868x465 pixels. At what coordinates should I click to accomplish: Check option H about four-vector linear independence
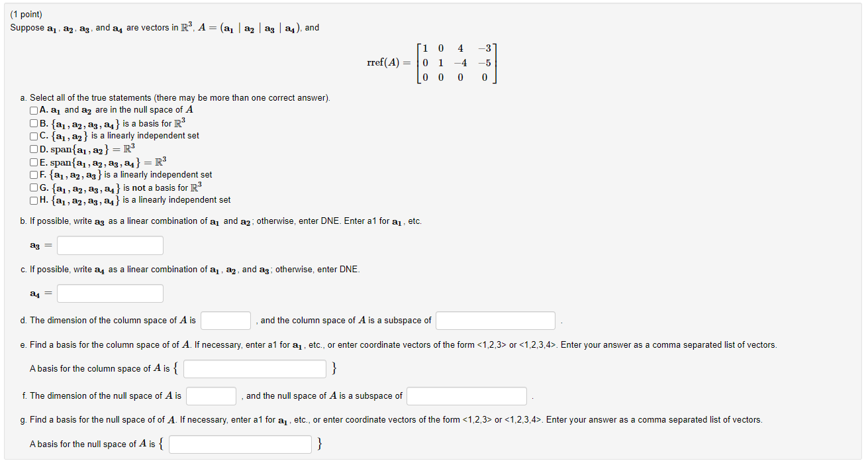click(x=32, y=200)
